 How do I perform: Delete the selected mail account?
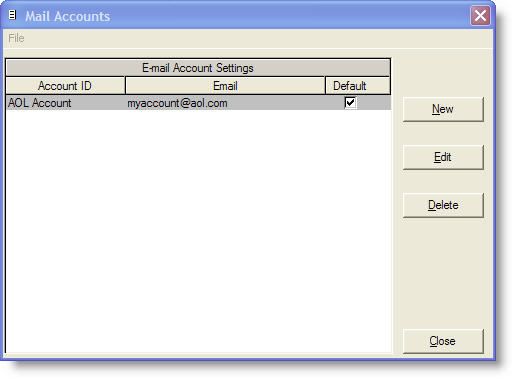(443, 205)
